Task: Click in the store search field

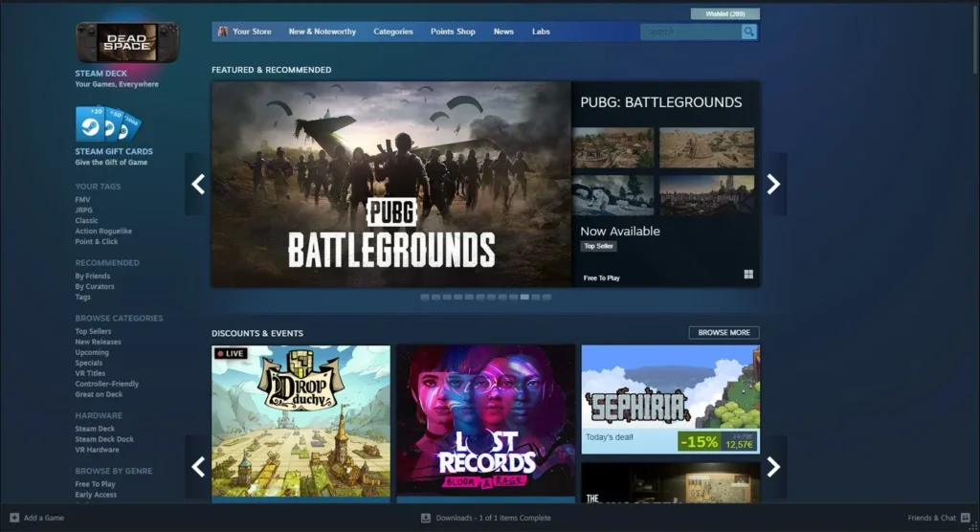Action: (691, 32)
